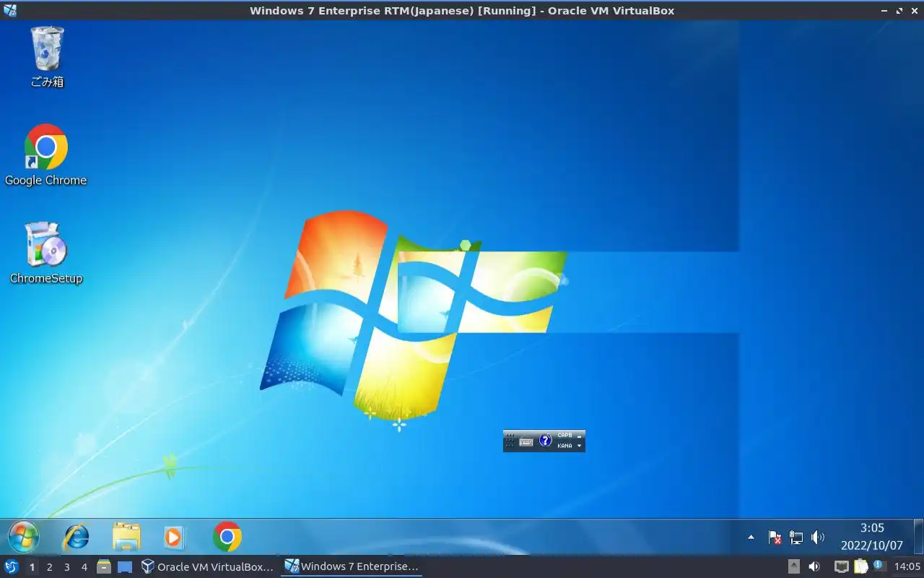Open host wired network tray icon
Viewport: 924px width, 578px height.
click(842, 566)
